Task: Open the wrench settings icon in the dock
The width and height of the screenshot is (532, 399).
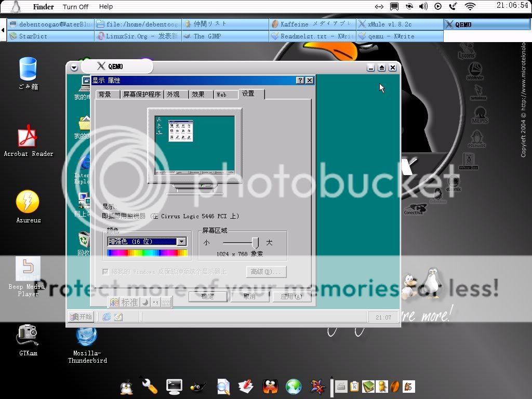Action: click(149, 386)
